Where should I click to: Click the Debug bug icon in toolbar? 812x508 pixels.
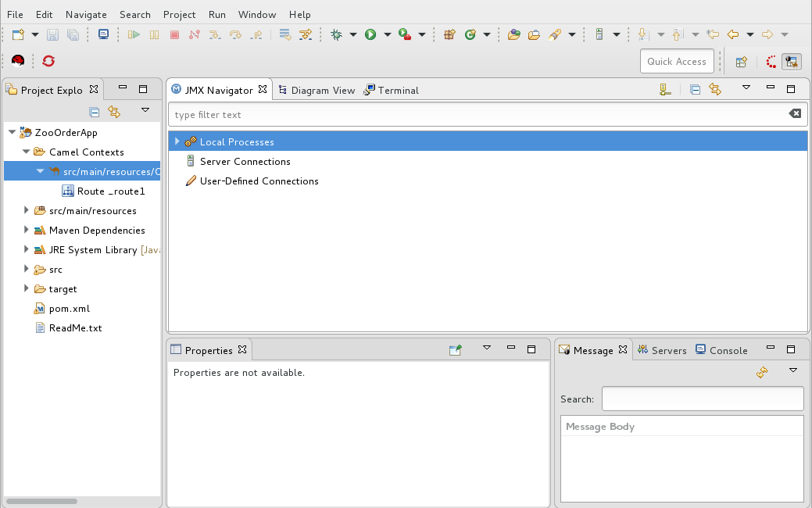[x=337, y=34]
